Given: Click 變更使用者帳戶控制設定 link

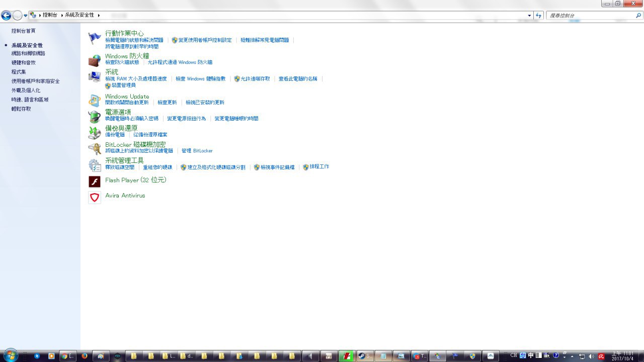Looking at the screenshot, I should coord(205,40).
